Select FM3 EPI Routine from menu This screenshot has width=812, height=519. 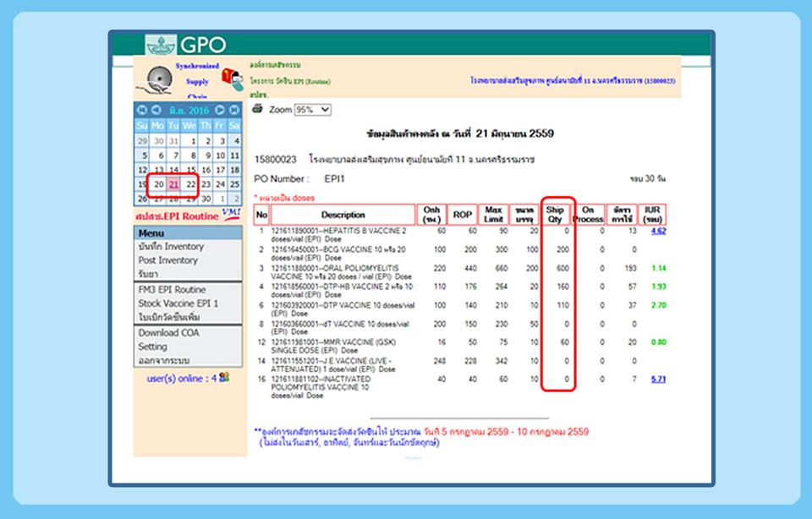pos(173,289)
